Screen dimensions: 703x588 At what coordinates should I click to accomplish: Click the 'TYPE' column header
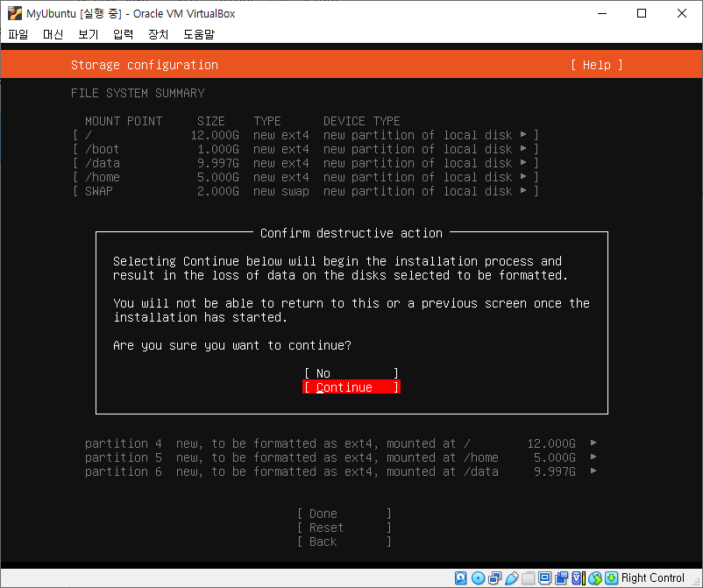[267, 121]
